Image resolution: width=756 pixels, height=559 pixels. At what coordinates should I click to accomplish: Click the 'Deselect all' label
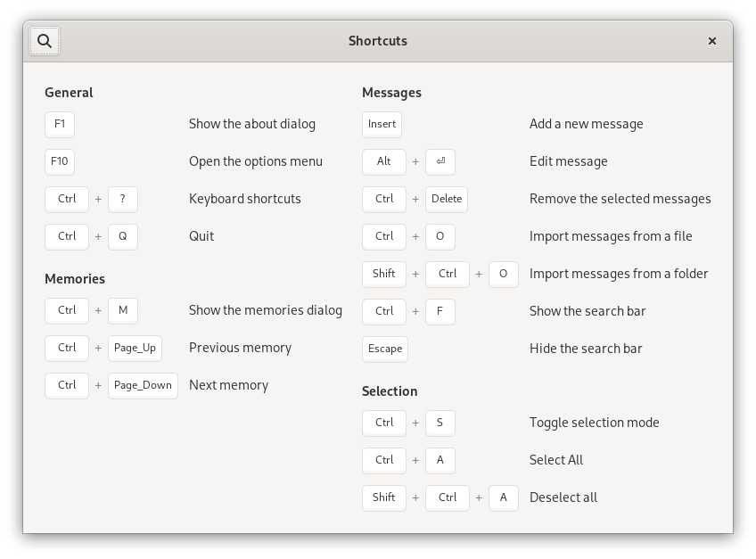pyautogui.click(x=563, y=497)
